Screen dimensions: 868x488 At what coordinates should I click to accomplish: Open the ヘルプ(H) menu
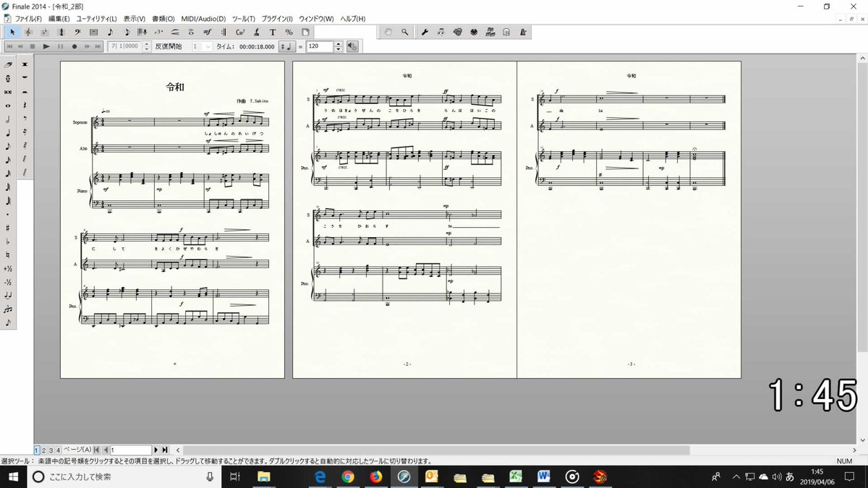[x=353, y=18]
